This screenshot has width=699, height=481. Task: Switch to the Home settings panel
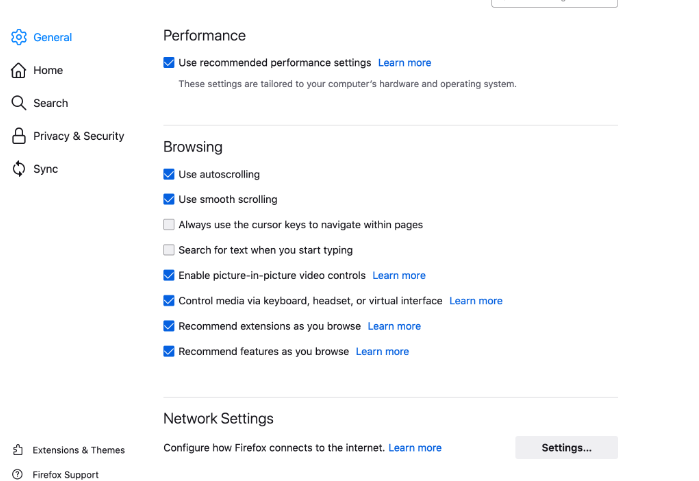point(37,70)
